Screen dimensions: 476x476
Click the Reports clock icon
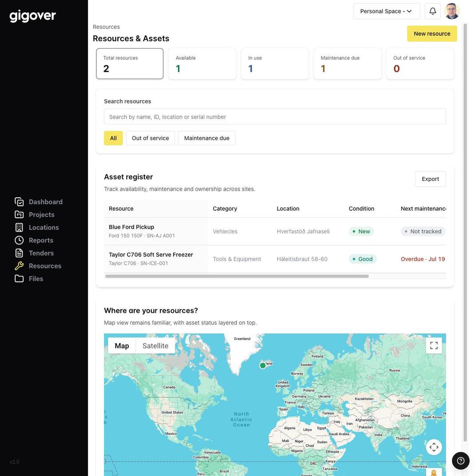click(x=19, y=240)
